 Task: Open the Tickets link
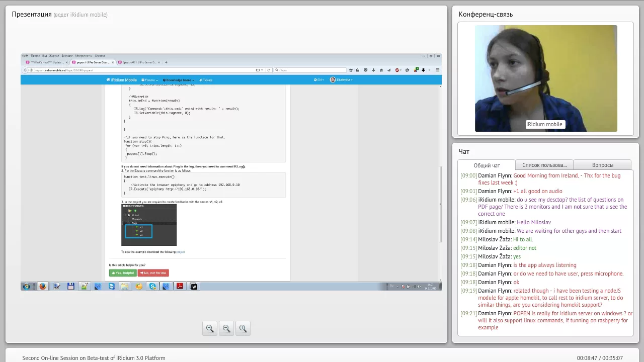206,80
